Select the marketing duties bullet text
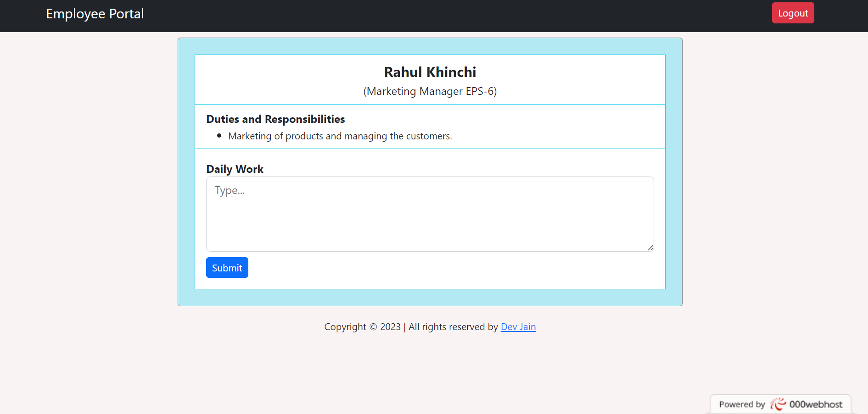This screenshot has height=414, width=868. point(340,136)
